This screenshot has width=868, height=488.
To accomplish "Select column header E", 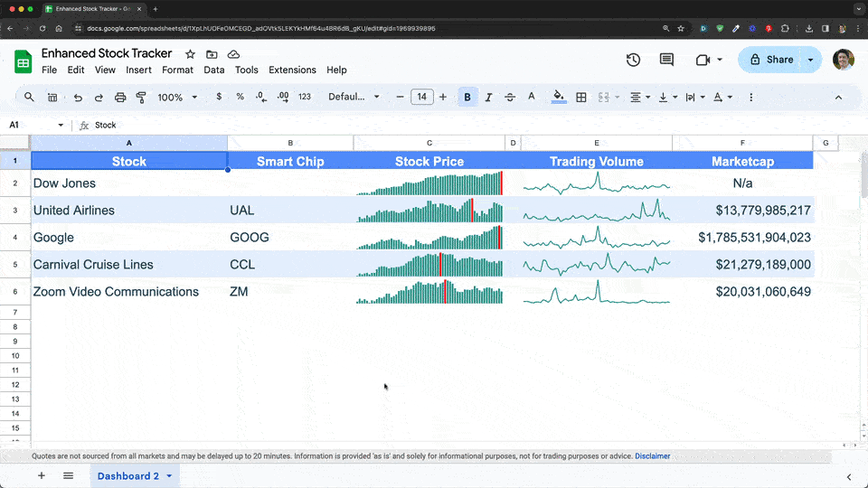I will coord(597,143).
